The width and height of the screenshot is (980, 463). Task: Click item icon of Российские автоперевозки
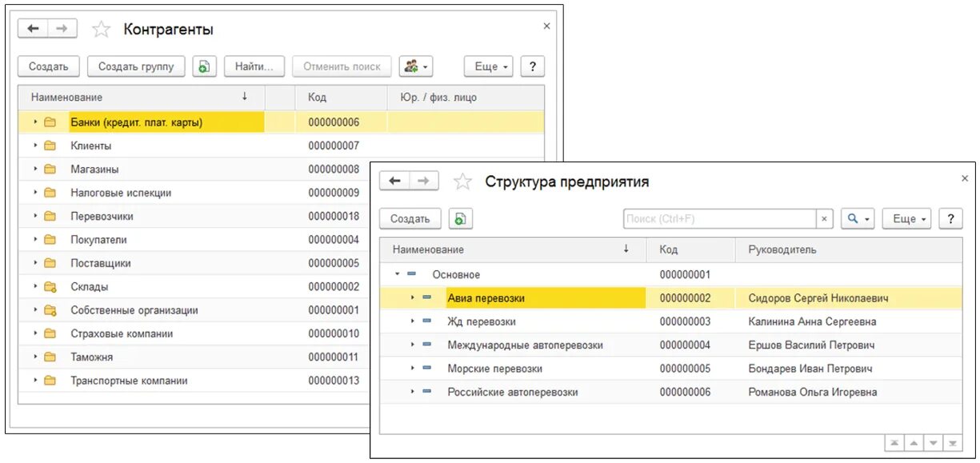click(426, 392)
